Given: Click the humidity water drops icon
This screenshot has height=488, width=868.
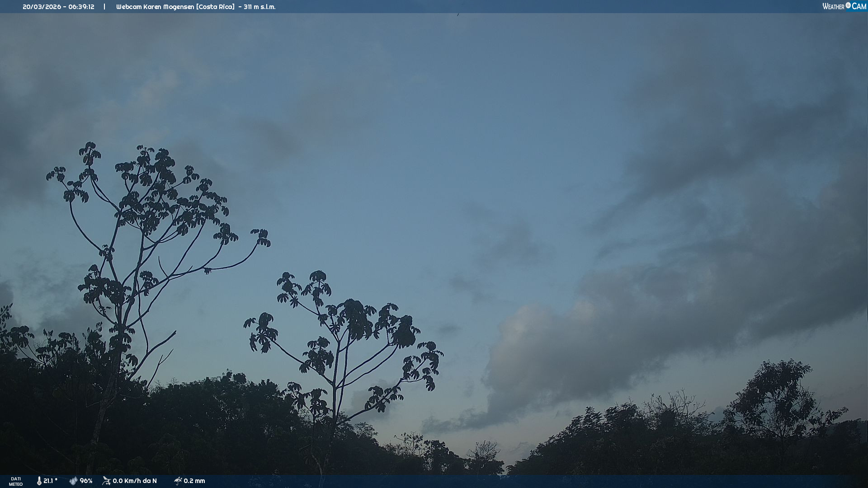Looking at the screenshot, I should pos(73,481).
